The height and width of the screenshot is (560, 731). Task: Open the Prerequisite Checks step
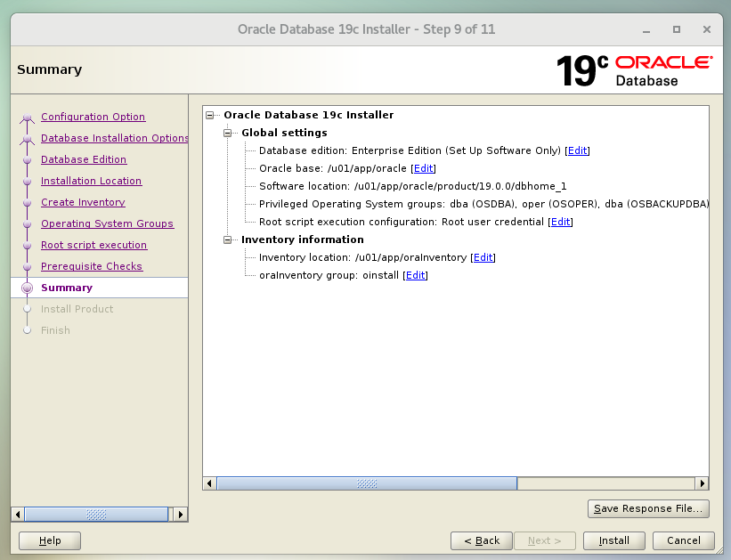coord(91,266)
